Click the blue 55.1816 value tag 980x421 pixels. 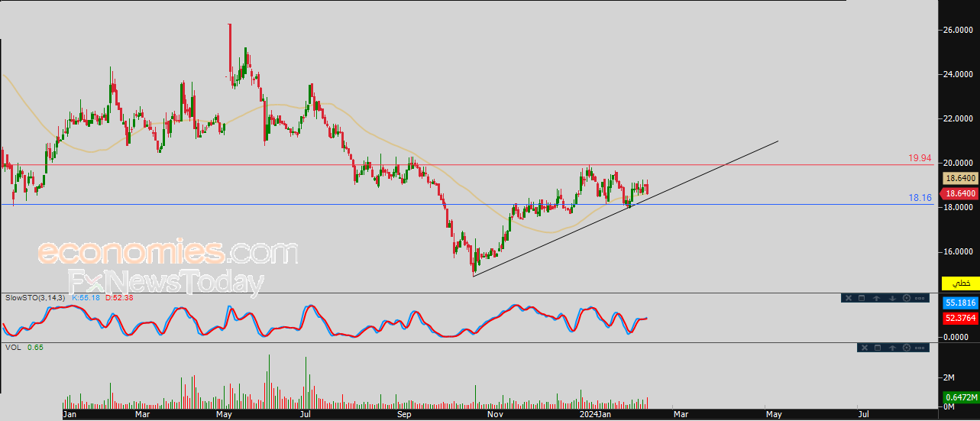[x=960, y=303]
